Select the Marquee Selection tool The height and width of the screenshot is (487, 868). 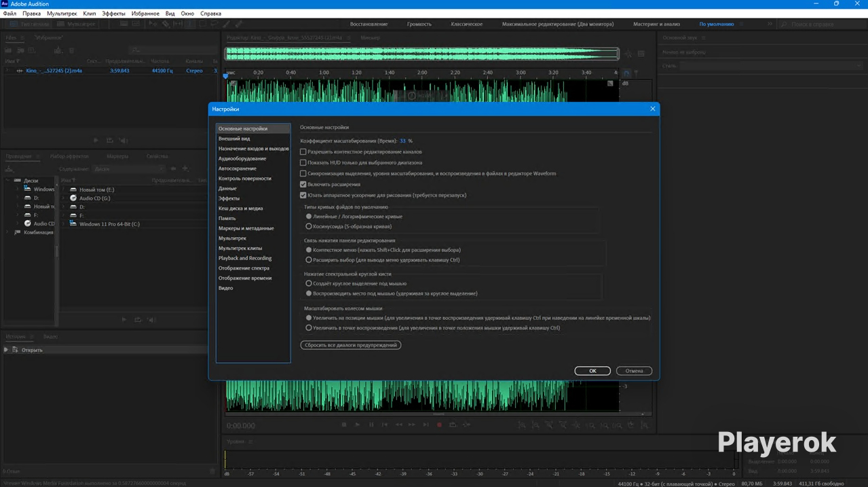pos(202,24)
